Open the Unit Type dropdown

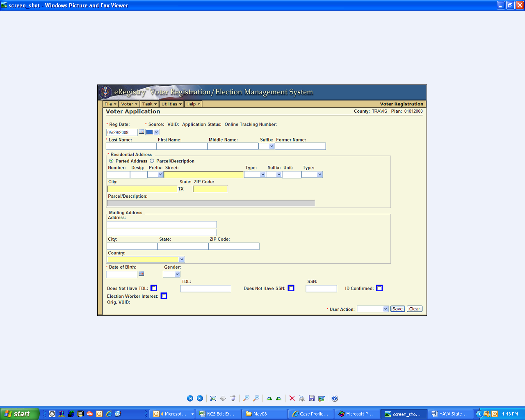312,174
